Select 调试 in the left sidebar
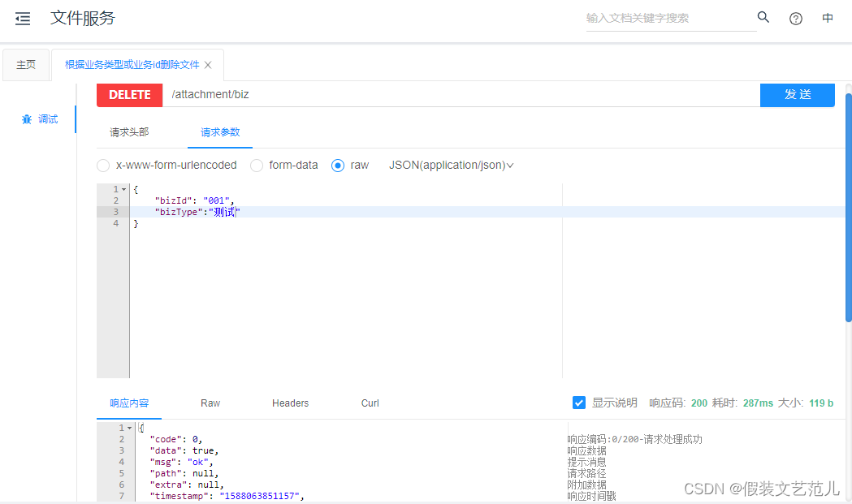This screenshot has height=504, width=852. pos(40,119)
